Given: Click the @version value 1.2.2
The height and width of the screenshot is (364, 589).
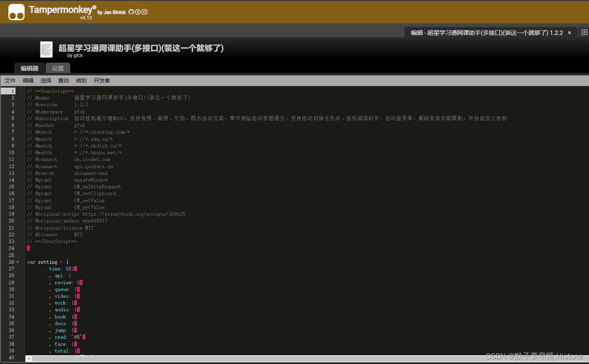Looking at the screenshot, I should tap(81, 105).
